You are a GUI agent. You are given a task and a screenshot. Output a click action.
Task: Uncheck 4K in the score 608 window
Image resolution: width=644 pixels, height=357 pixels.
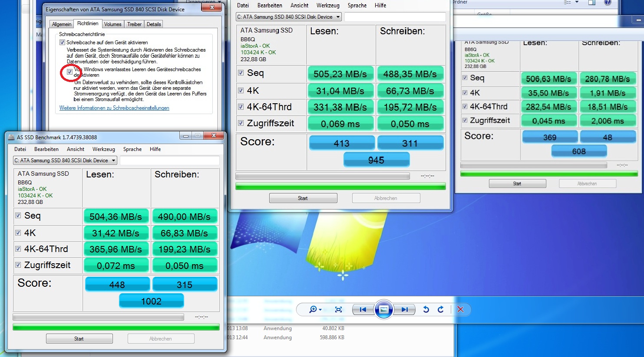pyautogui.click(x=465, y=92)
